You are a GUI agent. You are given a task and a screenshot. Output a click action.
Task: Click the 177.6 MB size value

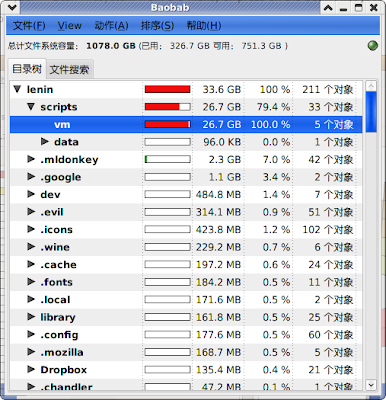218,334
